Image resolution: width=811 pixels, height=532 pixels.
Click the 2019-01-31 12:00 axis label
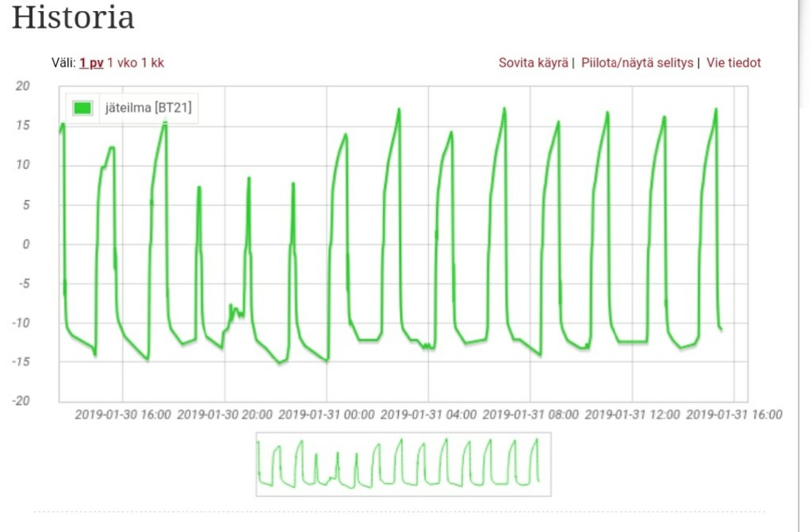coord(632,415)
